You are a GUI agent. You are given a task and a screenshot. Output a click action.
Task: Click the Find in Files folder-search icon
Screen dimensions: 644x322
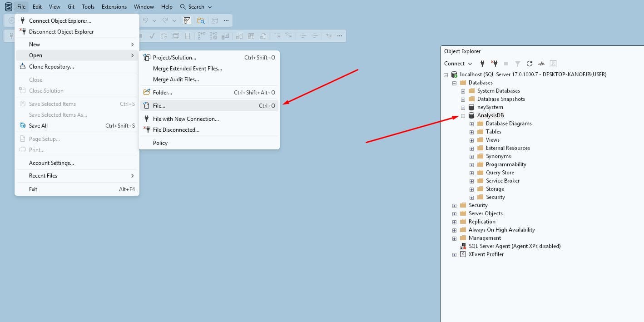tap(201, 20)
